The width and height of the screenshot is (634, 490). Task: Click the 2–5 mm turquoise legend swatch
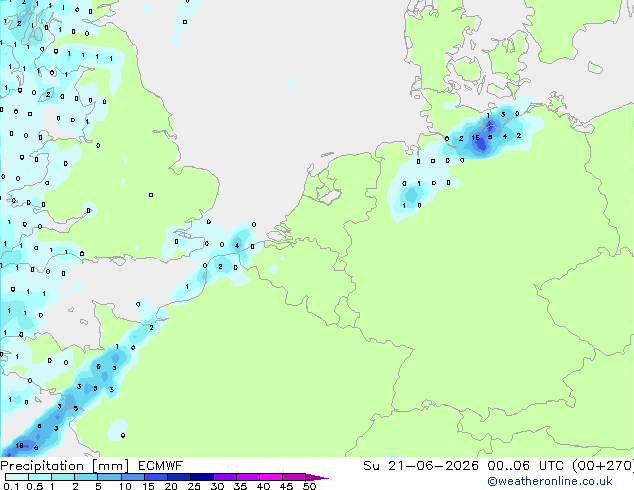86,477
